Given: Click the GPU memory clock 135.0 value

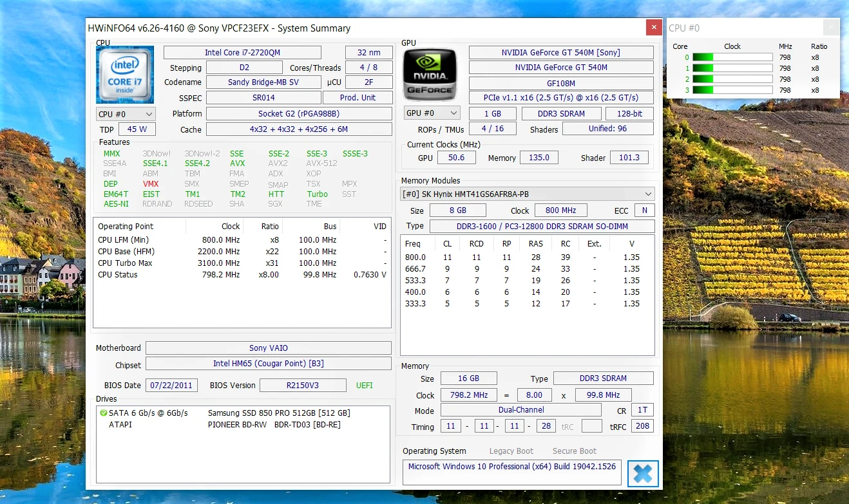Looking at the screenshot, I should click(539, 158).
